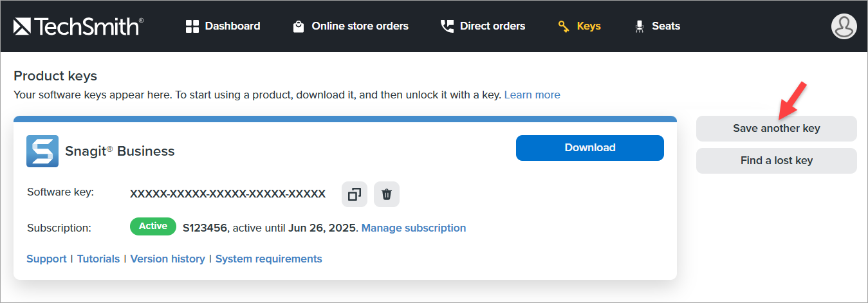868x303 pixels.
Task: Delete the Snagit key with trash icon
Action: pos(387,194)
